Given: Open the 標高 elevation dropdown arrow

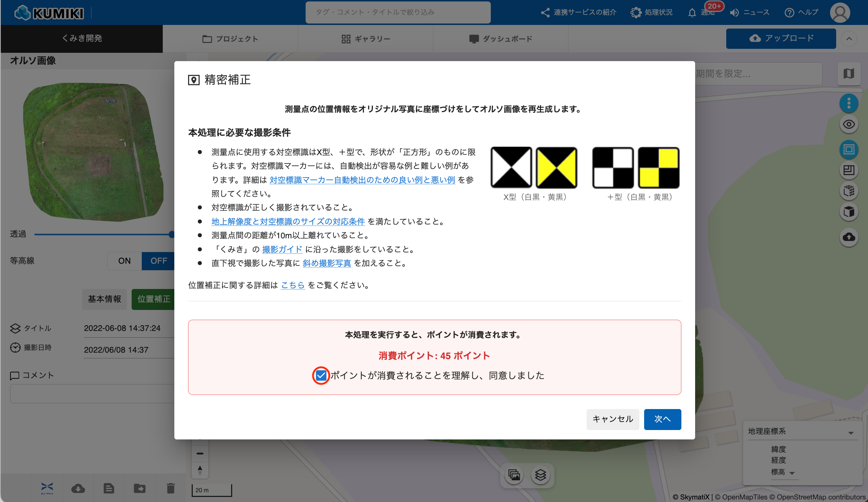Looking at the screenshot, I should tap(792, 473).
